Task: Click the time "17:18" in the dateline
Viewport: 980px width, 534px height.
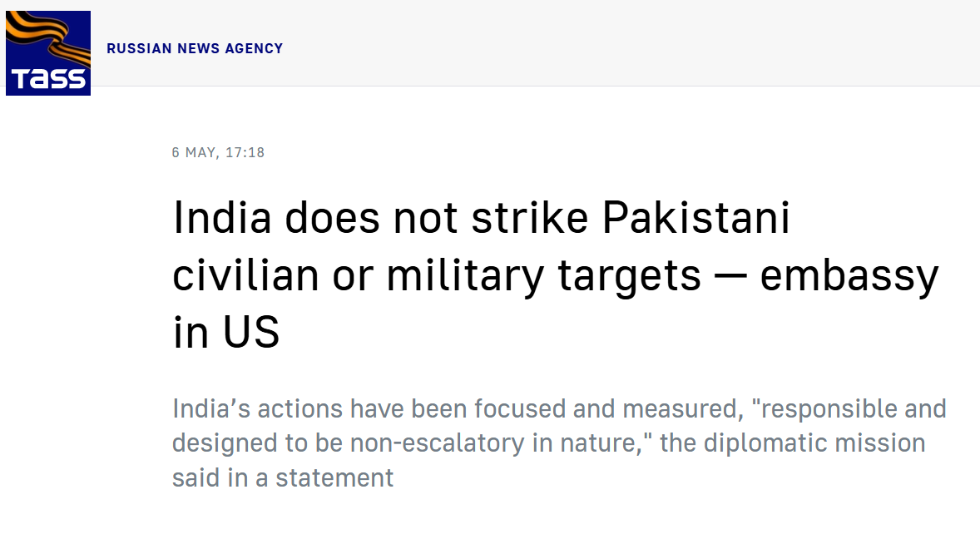Action: 245,152
